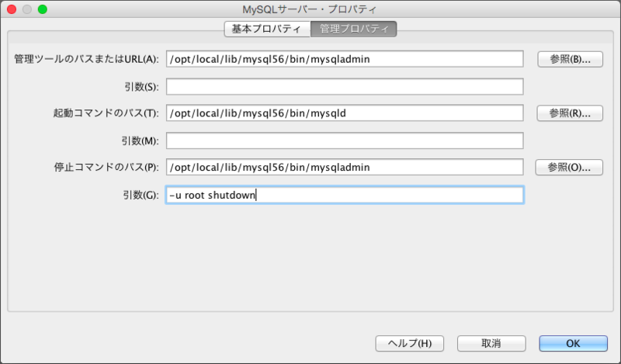Click the 起動コマンドのパス(T) field
The height and width of the screenshot is (364, 621).
tap(345, 113)
